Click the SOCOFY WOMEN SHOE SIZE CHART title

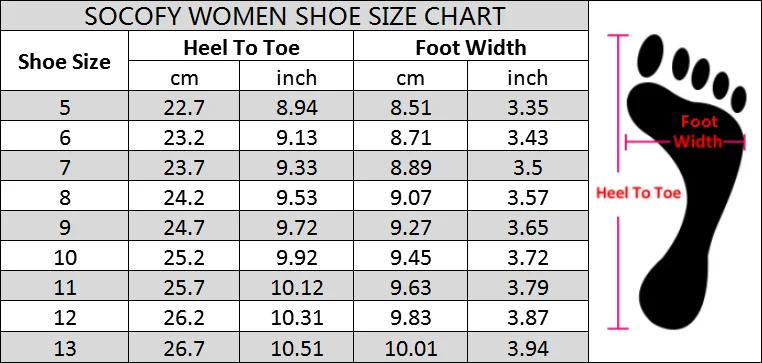[x=294, y=16]
